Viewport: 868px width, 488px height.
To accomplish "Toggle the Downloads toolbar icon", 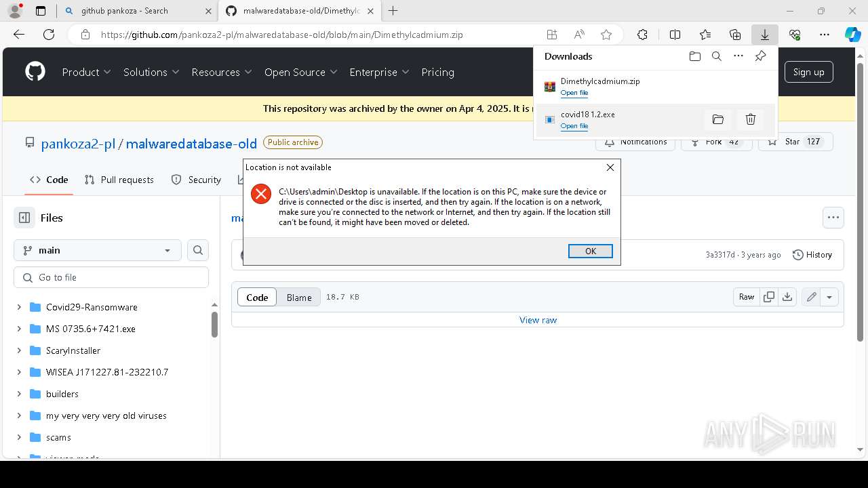I will 764,35.
